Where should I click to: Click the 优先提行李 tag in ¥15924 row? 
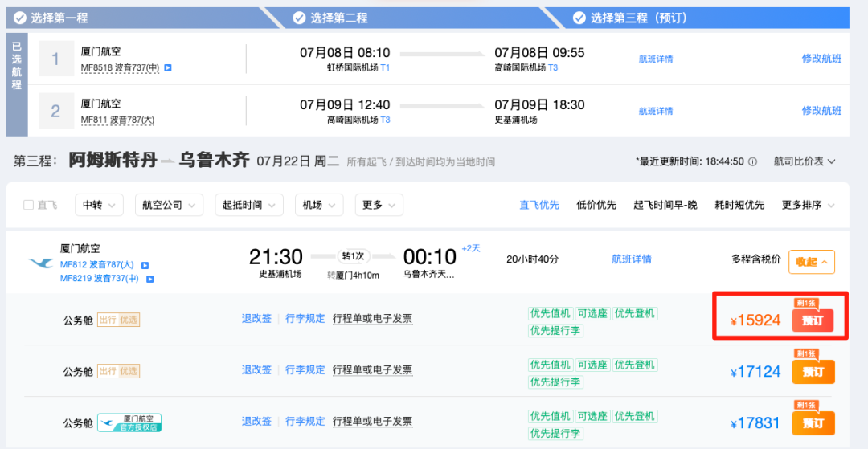(x=556, y=331)
